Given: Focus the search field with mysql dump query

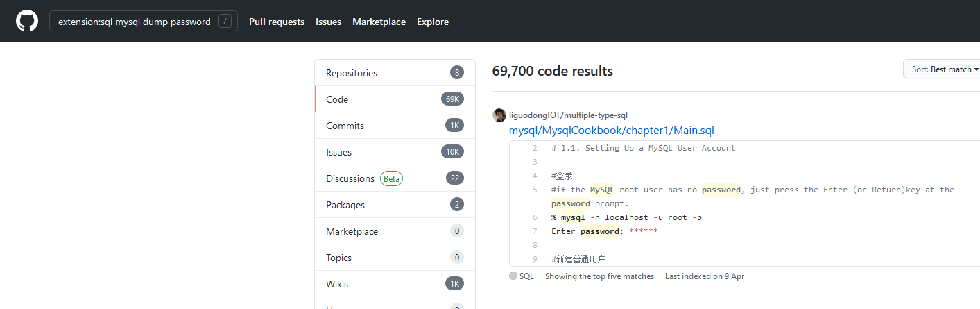Looking at the screenshot, I should [144, 22].
